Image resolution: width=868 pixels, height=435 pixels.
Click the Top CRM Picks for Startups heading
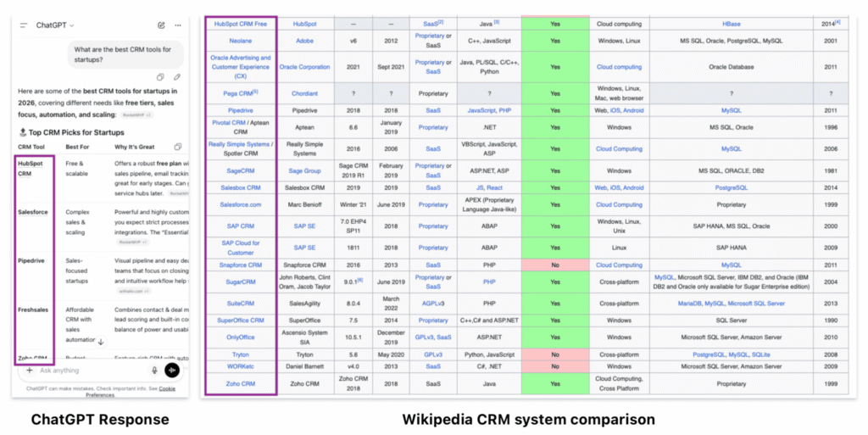[x=76, y=132]
